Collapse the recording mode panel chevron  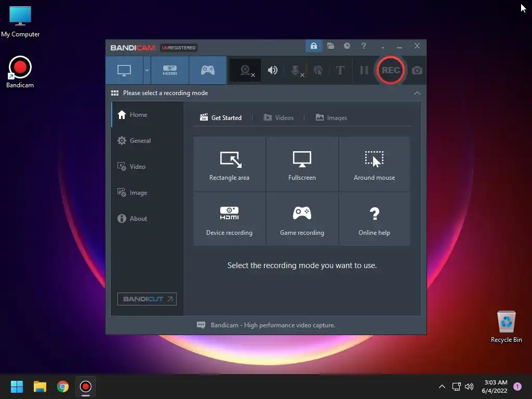tap(417, 93)
